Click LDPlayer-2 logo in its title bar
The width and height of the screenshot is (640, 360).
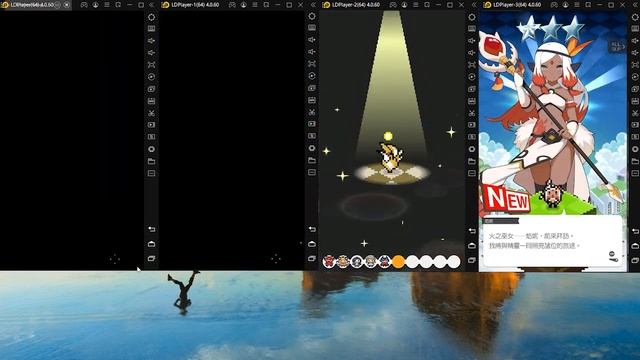[326, 5]
